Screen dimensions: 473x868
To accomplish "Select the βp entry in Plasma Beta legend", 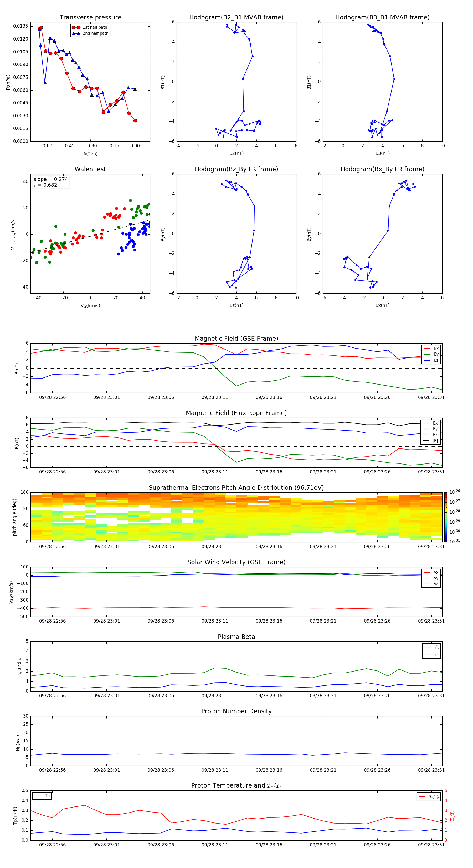I will [x=431, y=647].
